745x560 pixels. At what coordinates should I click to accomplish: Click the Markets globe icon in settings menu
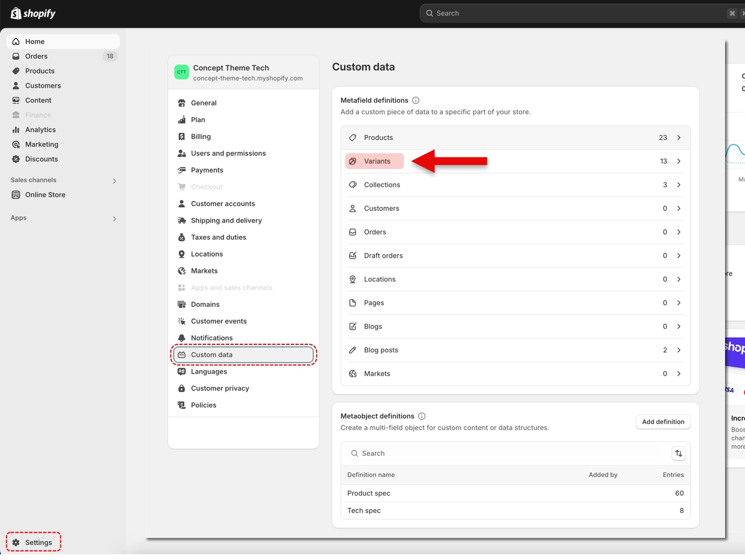click(x=182, y=271)
